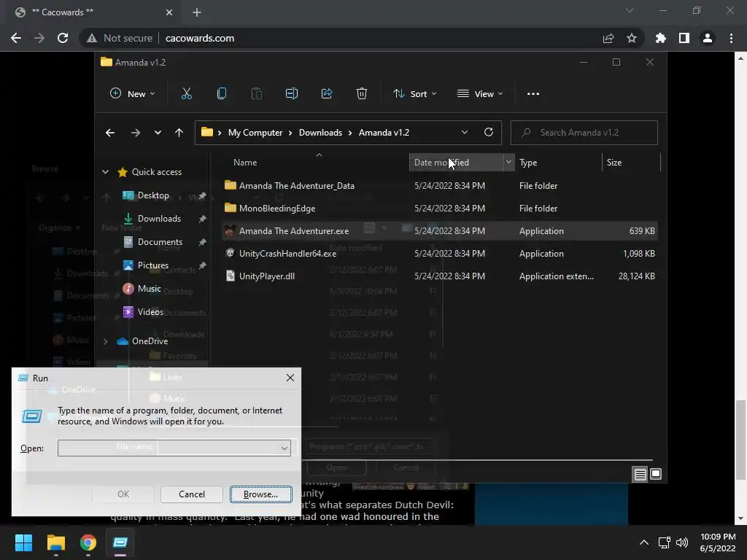Open the clock and date flyout
The width and height of the screenshot is (747, 560).
coord(718,542)
